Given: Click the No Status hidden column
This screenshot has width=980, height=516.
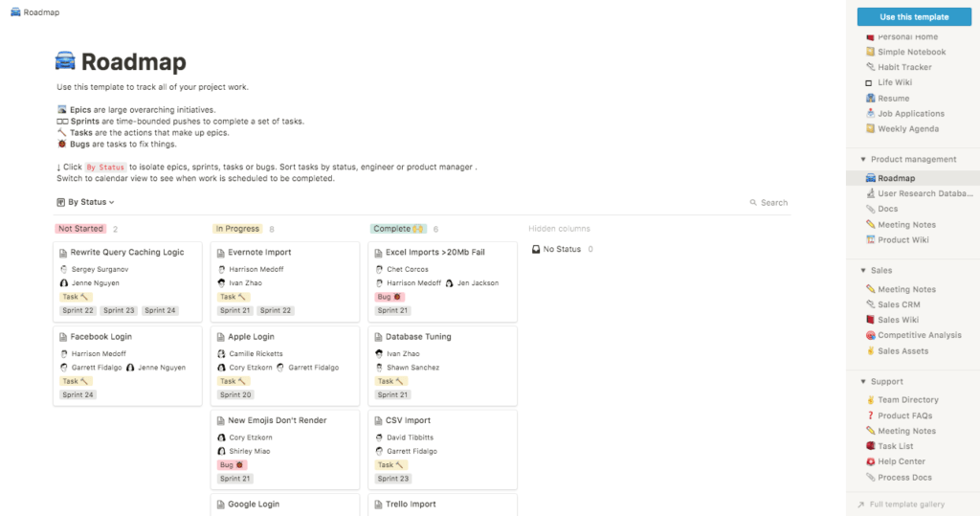Looking at the screenshot, I should coord(562,249).
